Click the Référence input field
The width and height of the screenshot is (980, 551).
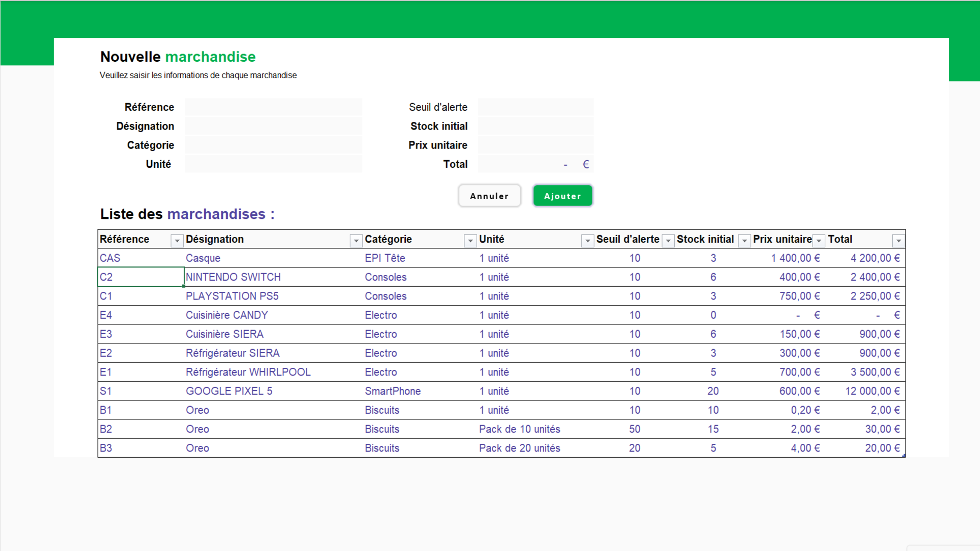point(273,107)
